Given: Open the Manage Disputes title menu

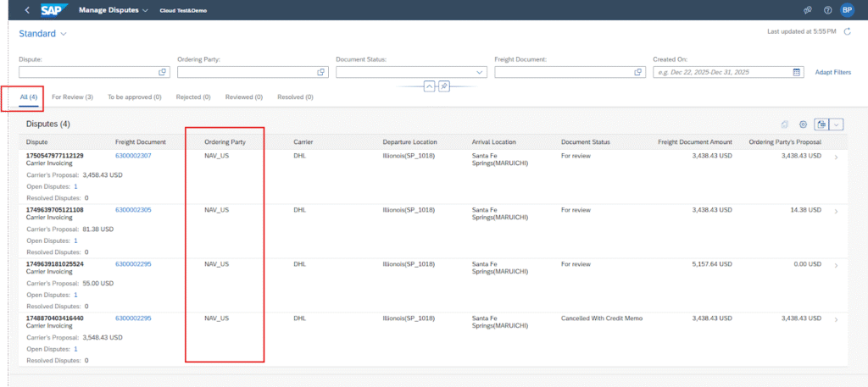Looking at the screenshot, I should coord(114,10).
